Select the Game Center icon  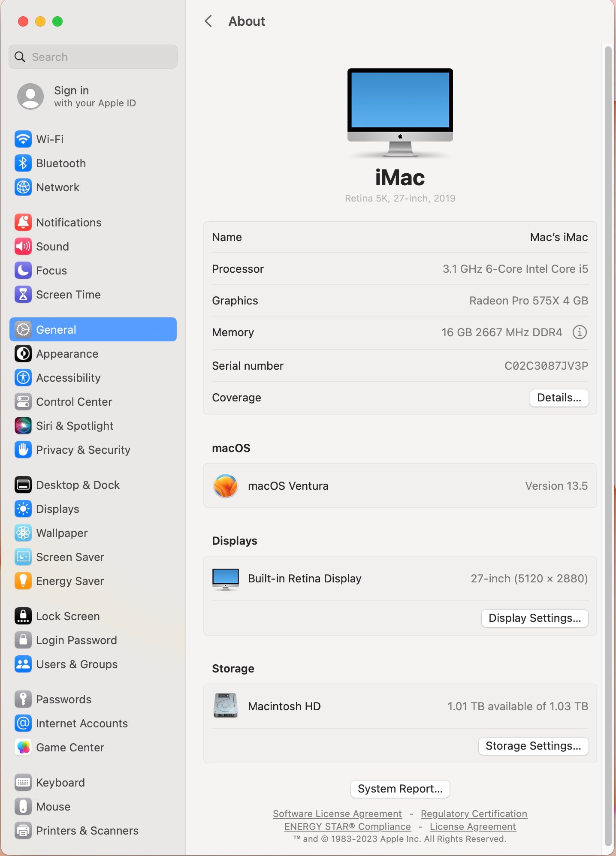[23, 747]
